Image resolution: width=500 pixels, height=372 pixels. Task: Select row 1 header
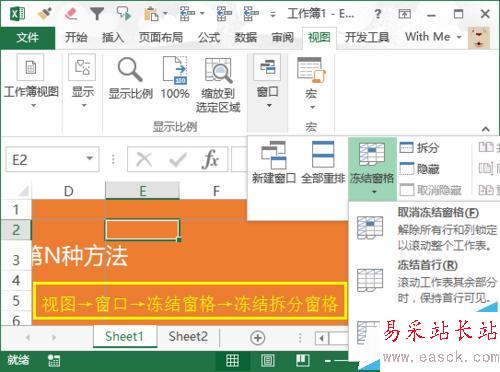16,210
